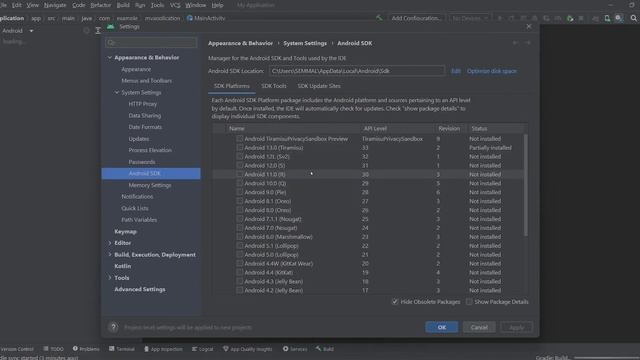
Task: Open the Version Control tool window
Action: [x=17, y=349]
